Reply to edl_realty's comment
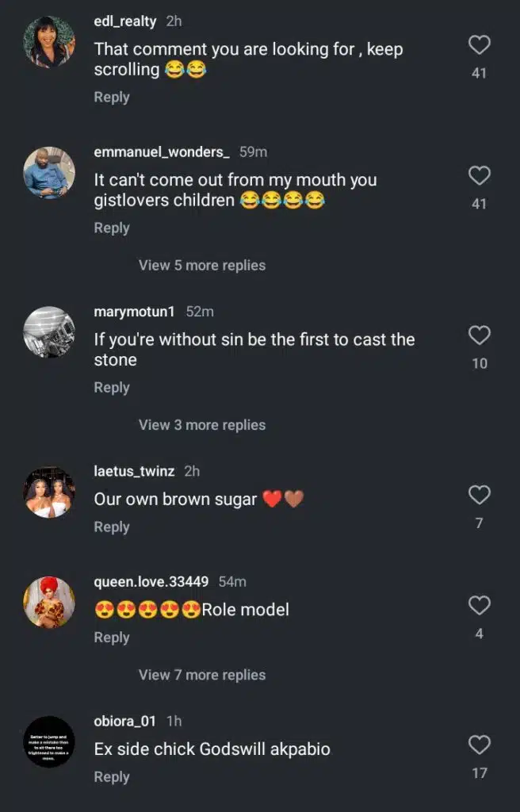The height and width of the screenshot is (812, 520). tap(112, 97)
